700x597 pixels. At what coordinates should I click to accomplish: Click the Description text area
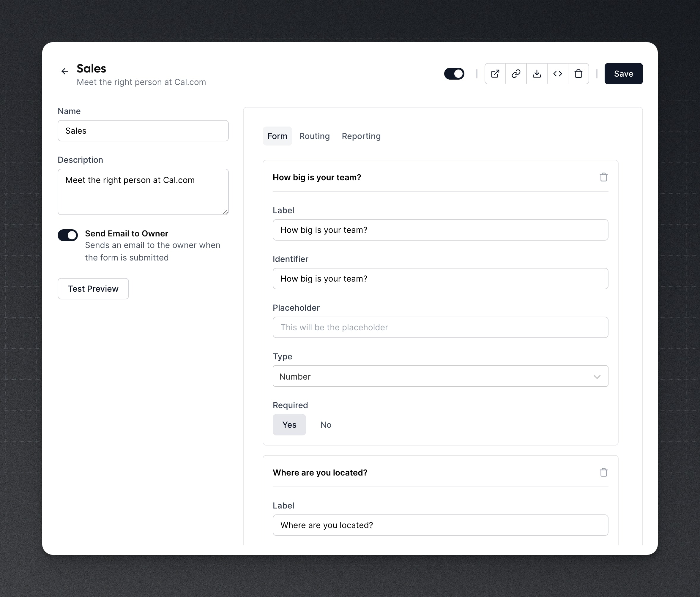coord(143,192)
